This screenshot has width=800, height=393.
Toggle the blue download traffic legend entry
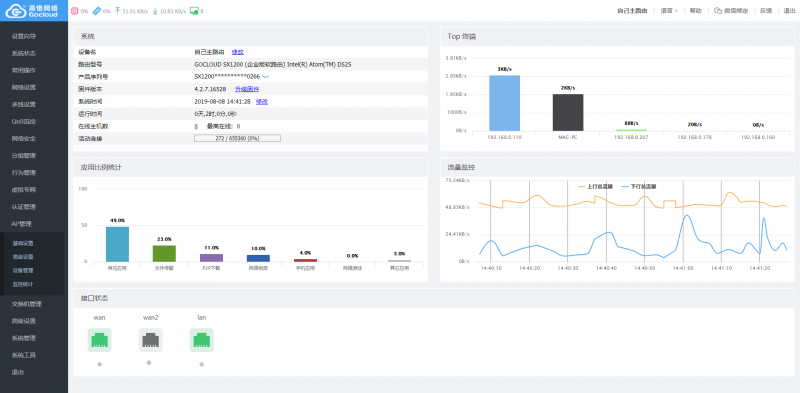point(639,187)
